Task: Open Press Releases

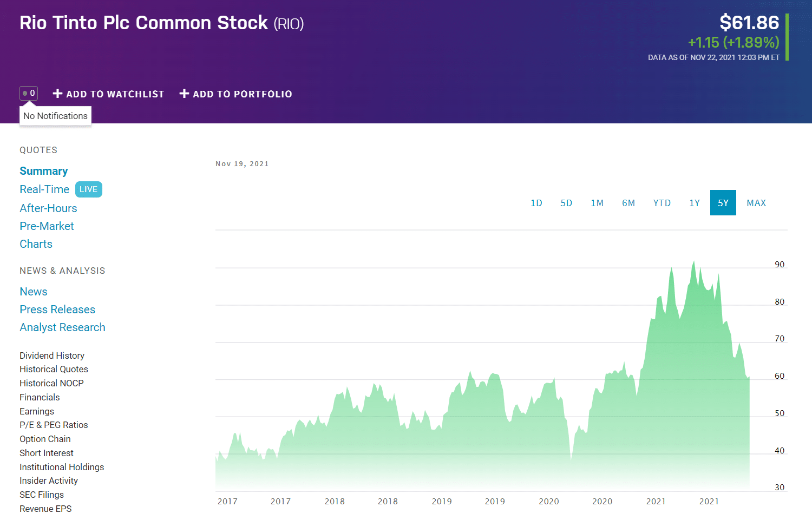Action: (x=57, y=310)
